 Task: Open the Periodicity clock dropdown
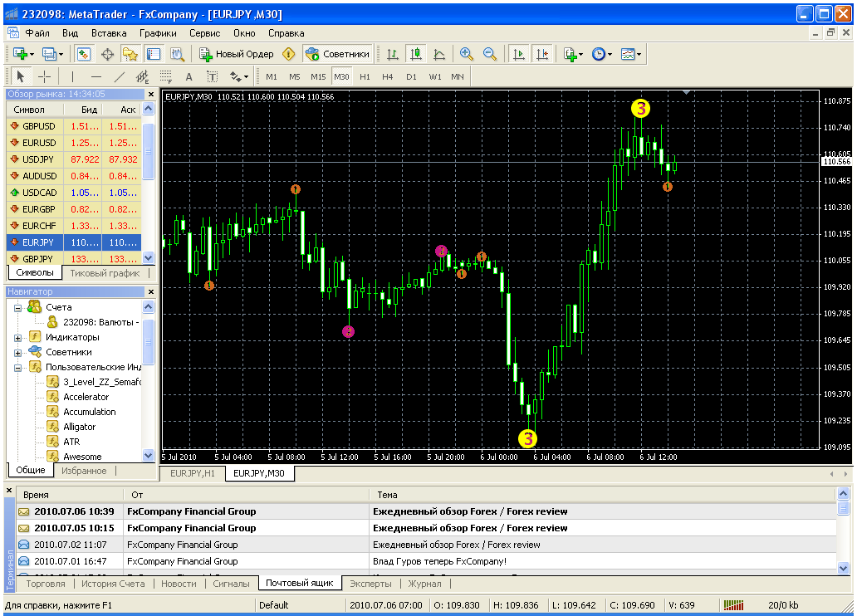pyautogui.click(x=602, y=54)
